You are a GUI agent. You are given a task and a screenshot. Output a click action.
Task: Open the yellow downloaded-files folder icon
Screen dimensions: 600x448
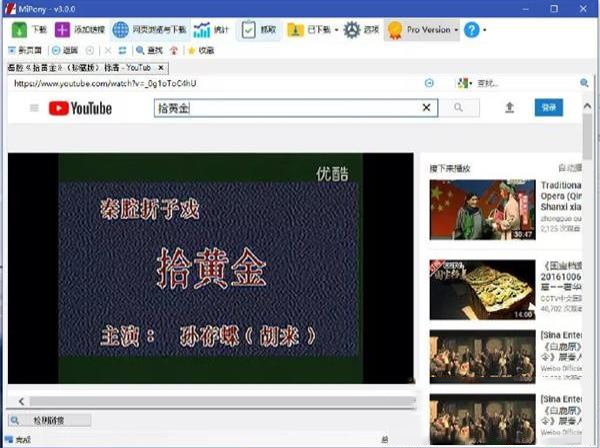[295, 29]
